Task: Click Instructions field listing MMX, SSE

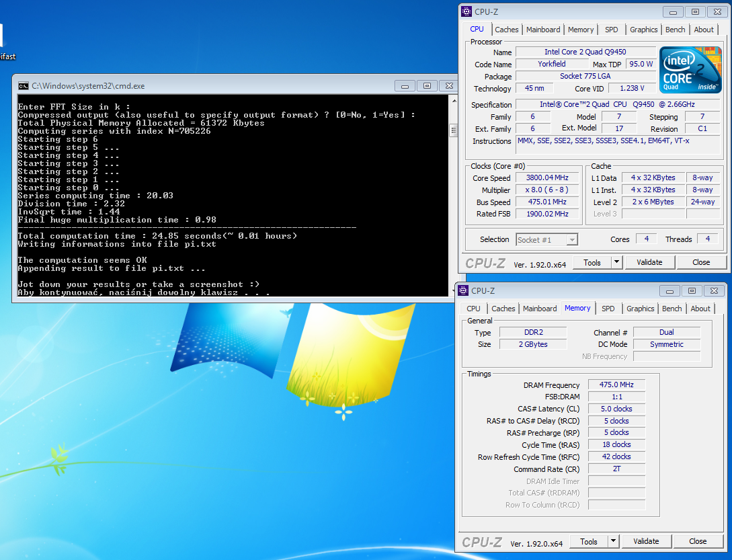Action: [x=617, y=145]
